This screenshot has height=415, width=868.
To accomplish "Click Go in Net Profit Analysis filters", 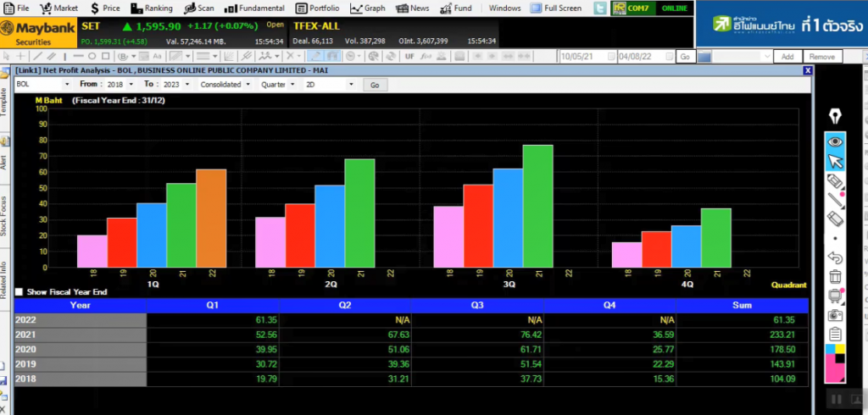I will click(375, 85).
